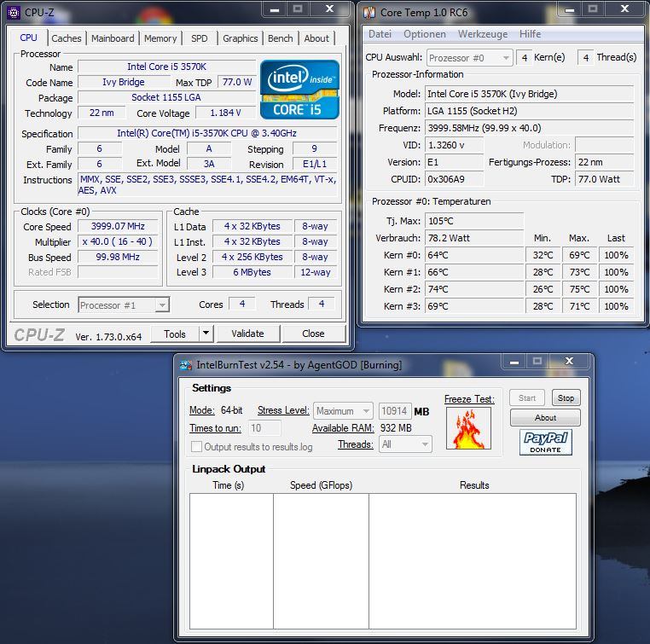Open the Datei menu in Core Temp

click(380, 34)
